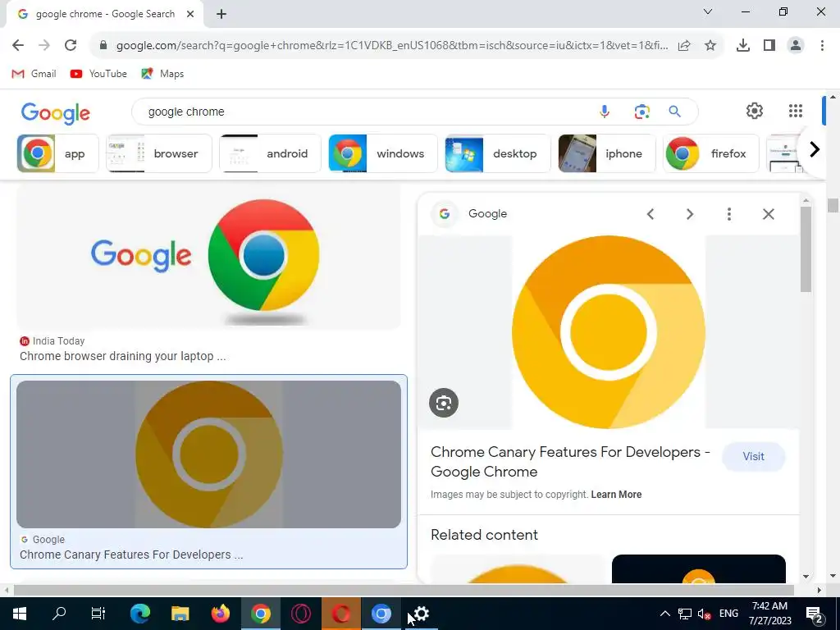
Task: Open the dark related content thumbnail
Action: pos(699,569)
